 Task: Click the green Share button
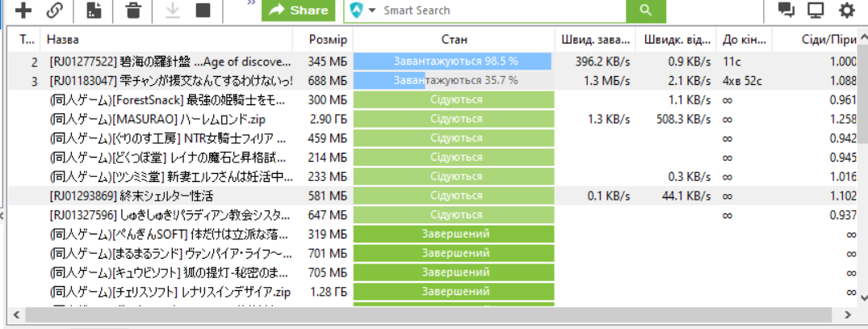pos(299,10)
